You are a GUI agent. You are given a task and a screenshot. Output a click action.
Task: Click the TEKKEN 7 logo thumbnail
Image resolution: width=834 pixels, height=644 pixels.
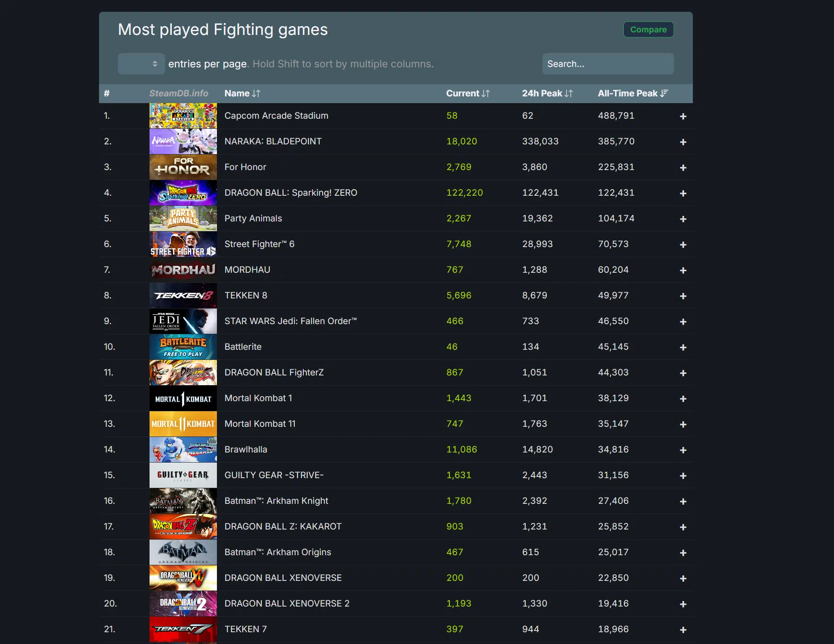coord(183,629)
